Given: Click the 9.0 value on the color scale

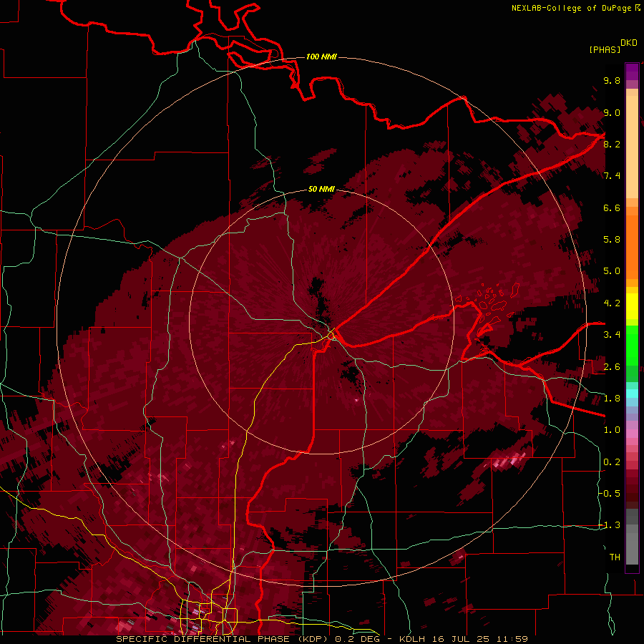Looking at the screenshot, I should point(612,112).
